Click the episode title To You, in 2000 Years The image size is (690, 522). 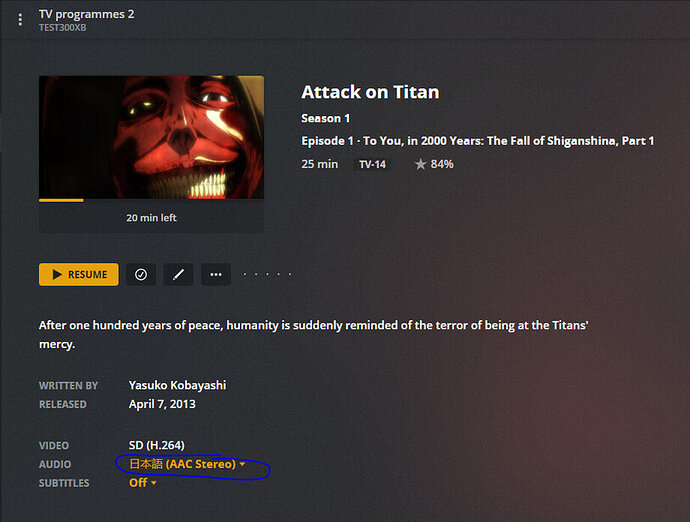[508, 141]
